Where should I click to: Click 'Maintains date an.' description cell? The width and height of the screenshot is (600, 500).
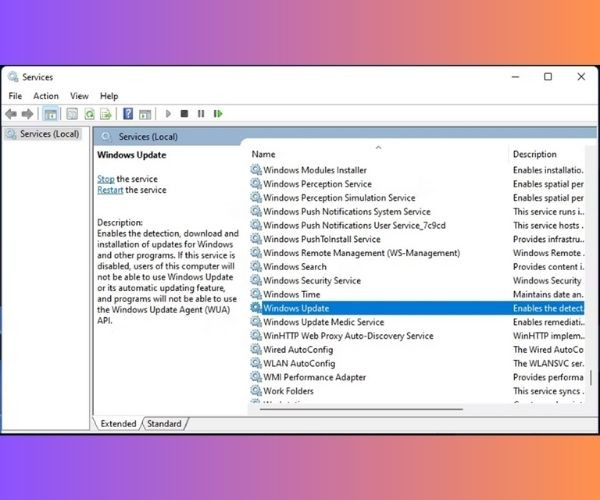(548, 295)
